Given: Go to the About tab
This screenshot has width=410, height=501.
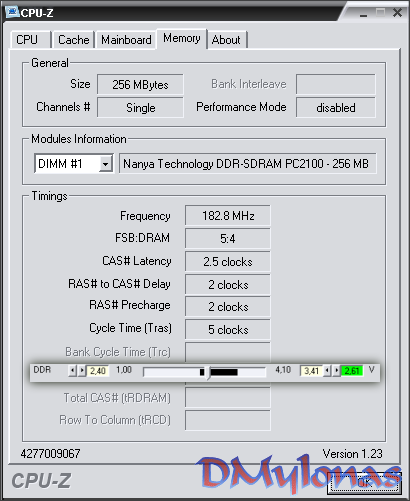Looking at the screenshot, I should pyautogui.click(x=226, y=40).
